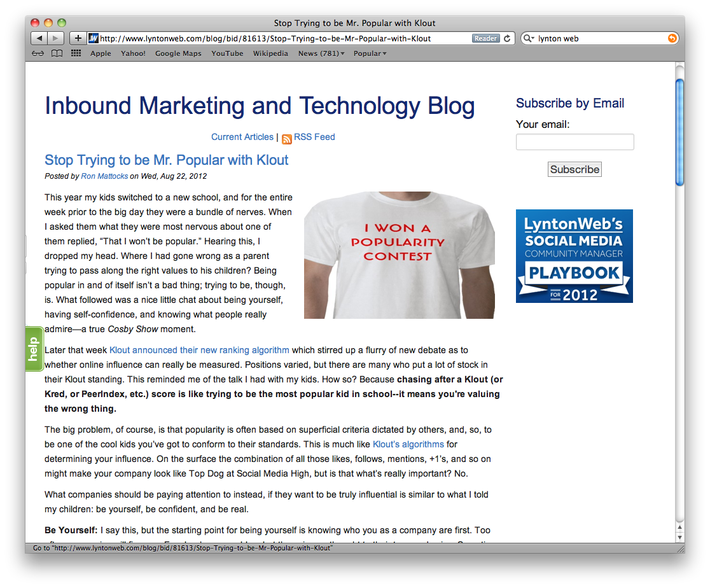710x588 pixels.
Task: Open the Yahoo! bookmark
Action: click(x=133, y=53)
